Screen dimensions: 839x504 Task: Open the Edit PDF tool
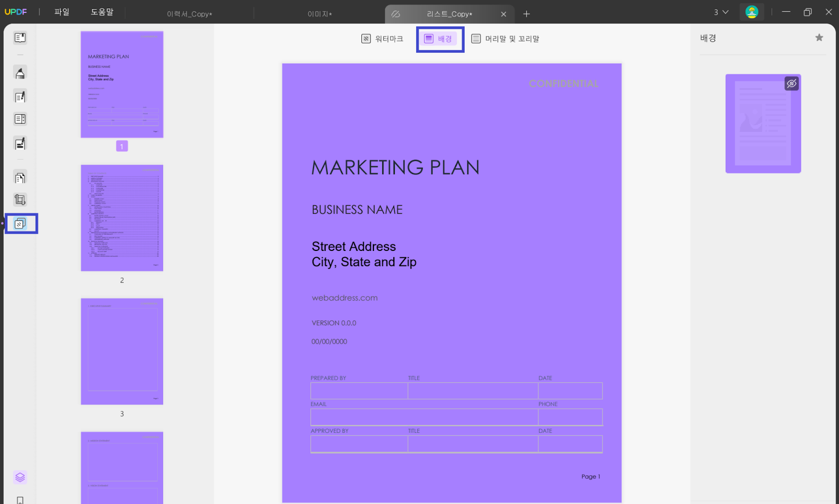20,96
